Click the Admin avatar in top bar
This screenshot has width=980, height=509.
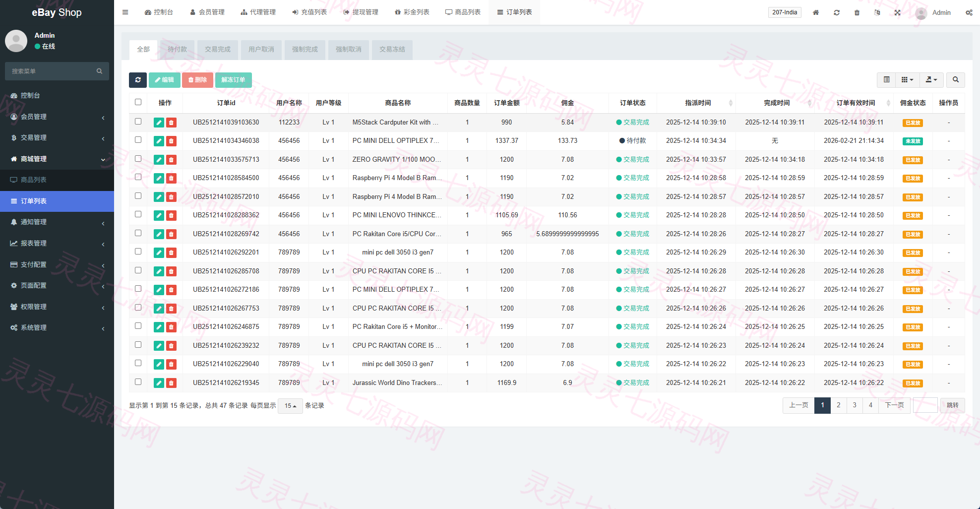(921, 13)
